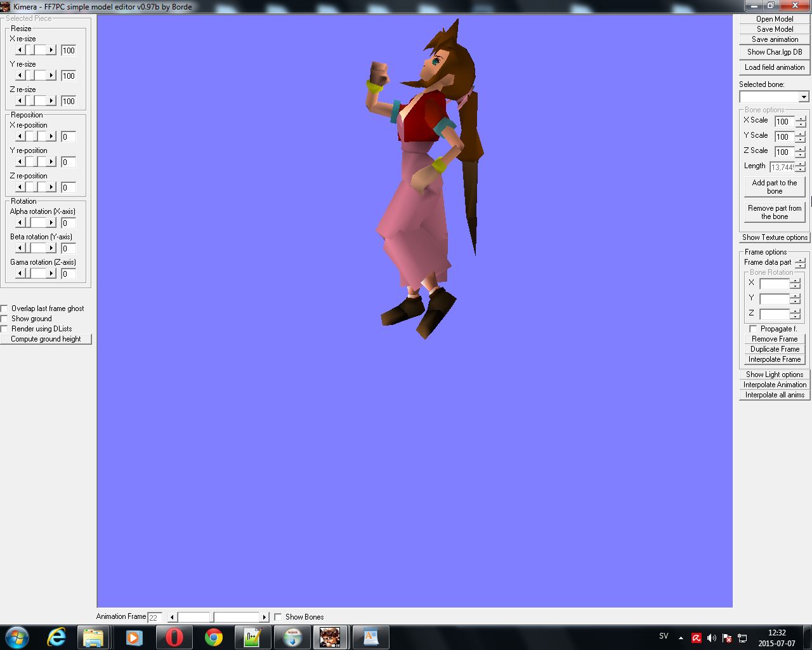This screenshot has height=650, width=812.
Task: Decrease Bone Rotation Z spinner
Action: pos(795,317)
